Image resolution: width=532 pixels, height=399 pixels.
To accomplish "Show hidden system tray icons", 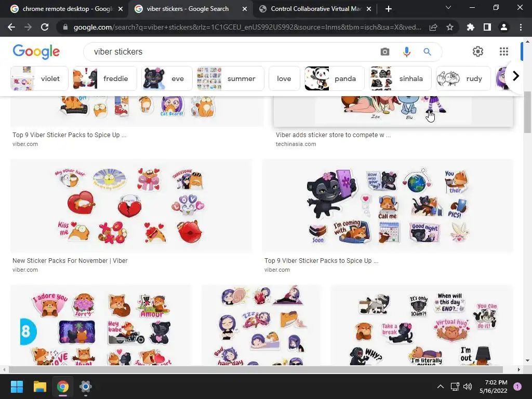I will click(x=441, y=387).
